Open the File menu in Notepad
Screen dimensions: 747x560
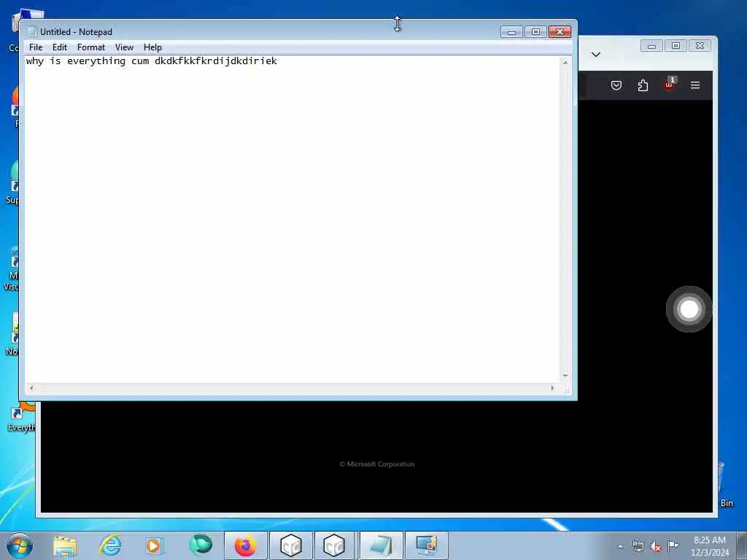[x=36, y=47]
